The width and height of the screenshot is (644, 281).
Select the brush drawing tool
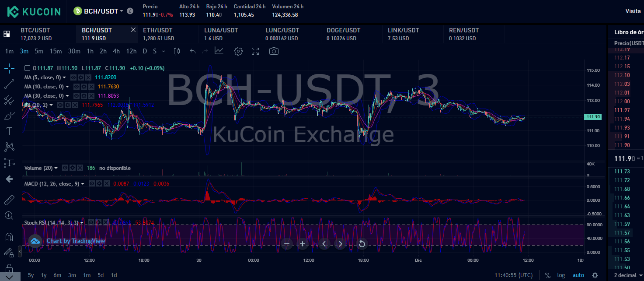coord(9,116)
